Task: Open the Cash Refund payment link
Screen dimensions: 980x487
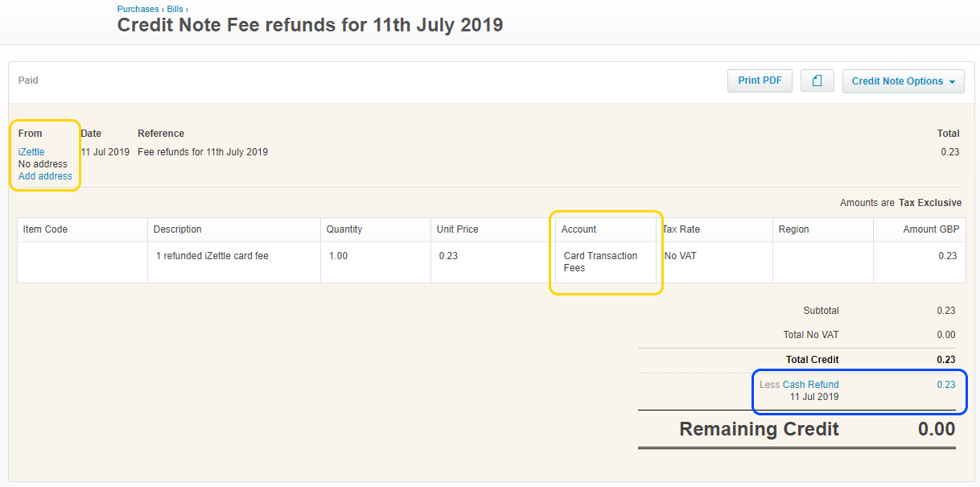Action: point(810,385)
